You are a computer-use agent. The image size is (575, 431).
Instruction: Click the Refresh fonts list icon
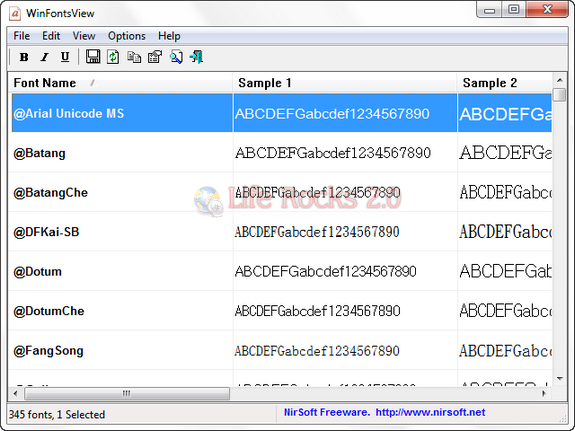pos(113,57)
